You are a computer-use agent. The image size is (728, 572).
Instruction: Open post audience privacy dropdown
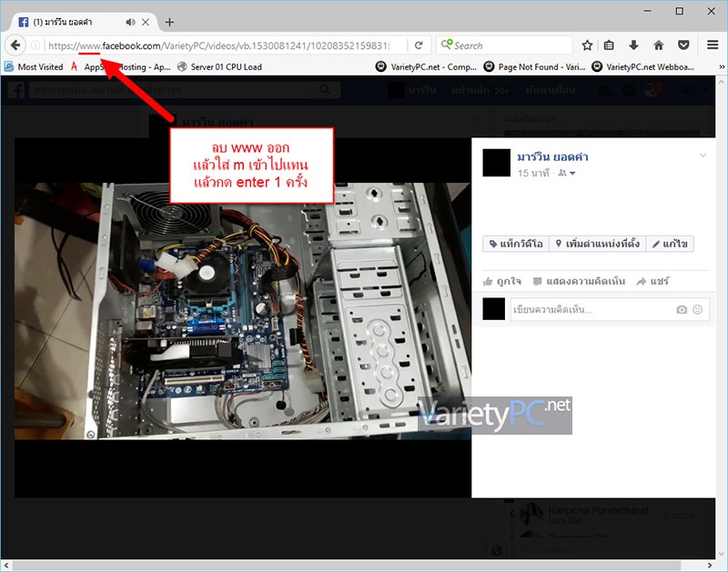tap(567, 173)
